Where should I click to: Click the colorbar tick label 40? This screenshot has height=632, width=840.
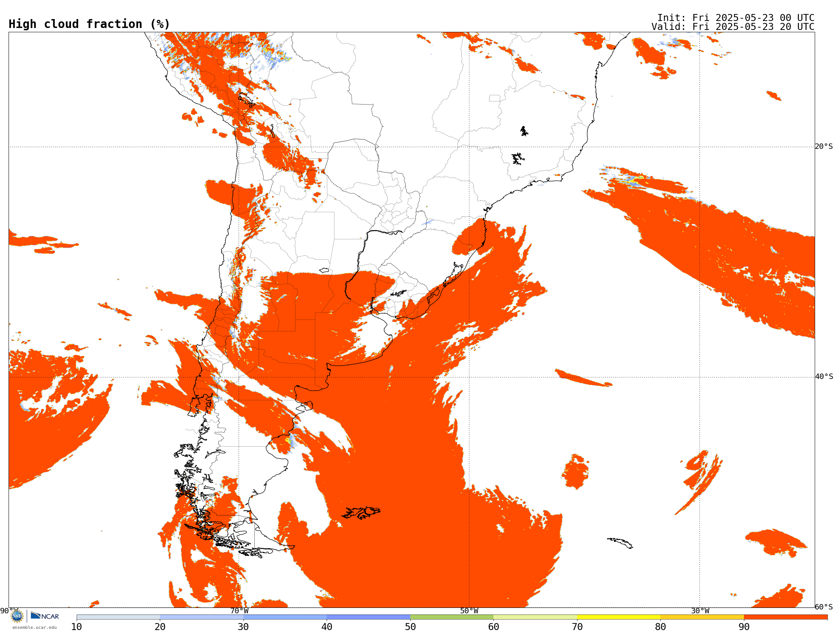point(327,627)
